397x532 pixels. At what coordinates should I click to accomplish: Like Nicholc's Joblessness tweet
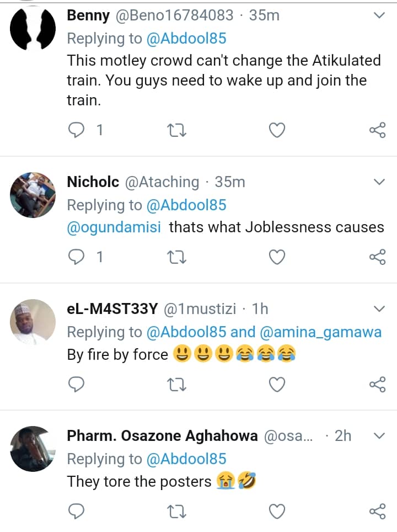point(277,257)
